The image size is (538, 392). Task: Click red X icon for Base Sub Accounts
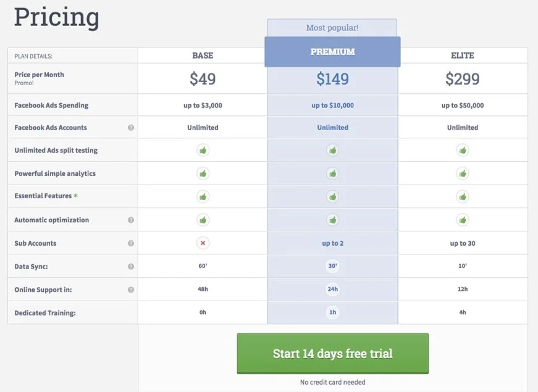[203, 243]
